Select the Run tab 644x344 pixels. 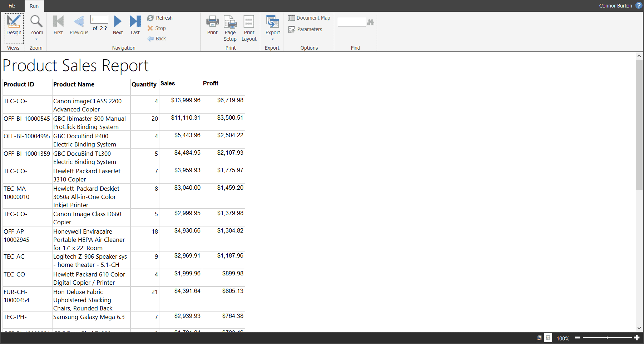tap(34, 6)
